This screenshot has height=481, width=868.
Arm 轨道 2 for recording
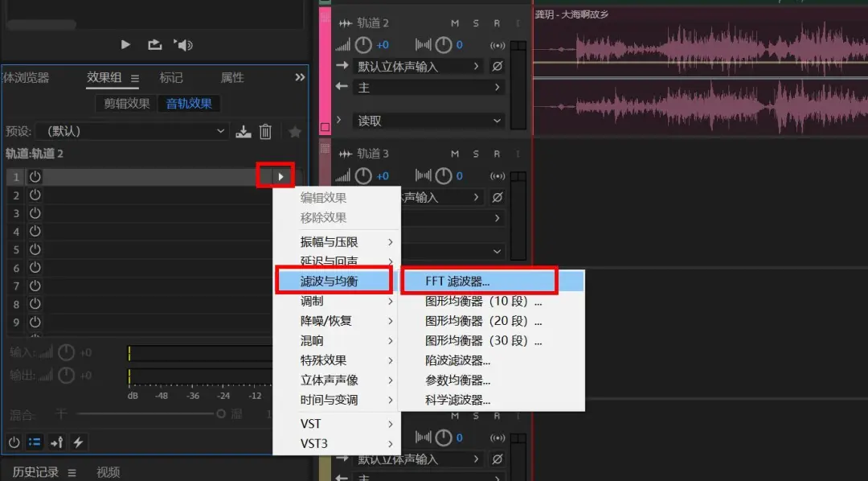(x=497, y=23)
